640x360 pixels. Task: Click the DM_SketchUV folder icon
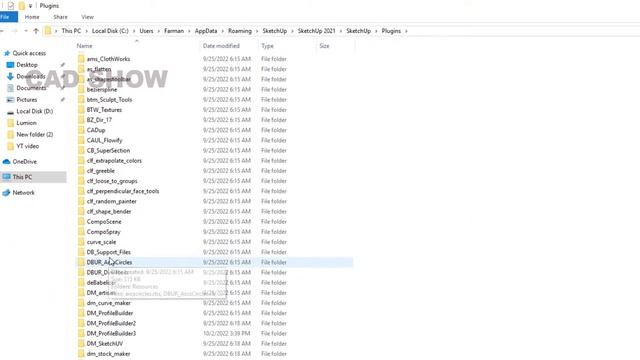(81, 344)
